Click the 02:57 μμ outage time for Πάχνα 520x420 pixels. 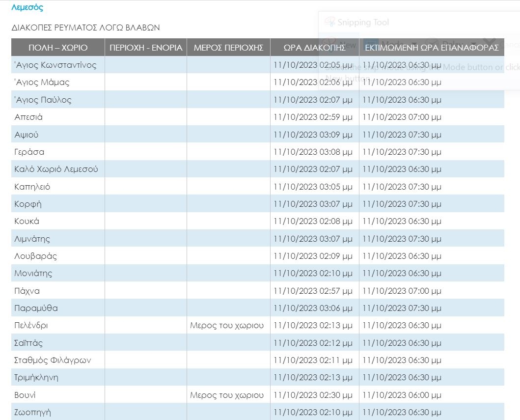[313, 291]
